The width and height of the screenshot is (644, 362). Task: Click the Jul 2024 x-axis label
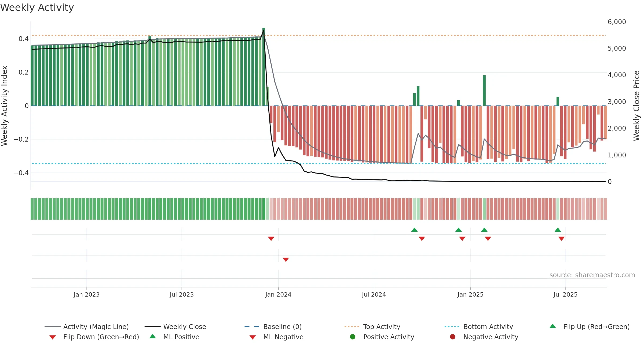(x=374, y=295)
